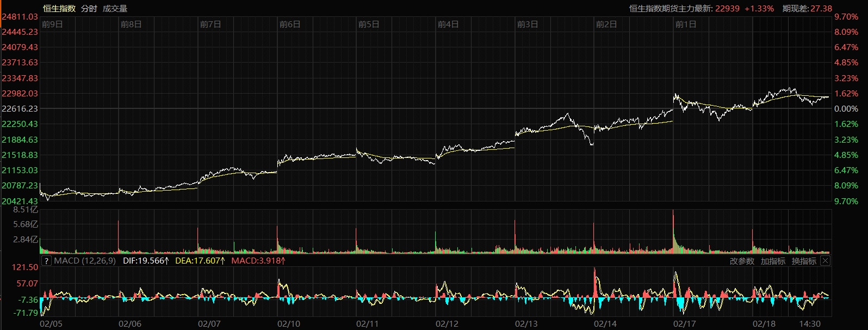
Task: Select the 前9日 day marker
Action: (52, 24)
